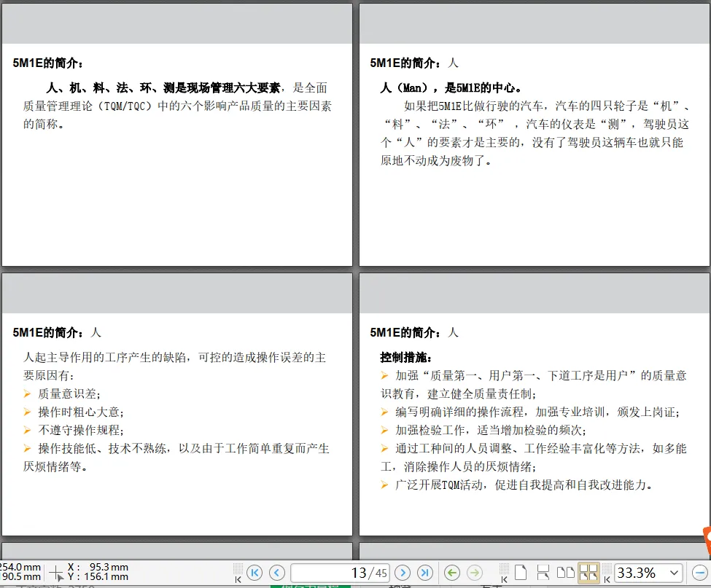Jump to the last page

pyautogui.click(x=425, y=573)
